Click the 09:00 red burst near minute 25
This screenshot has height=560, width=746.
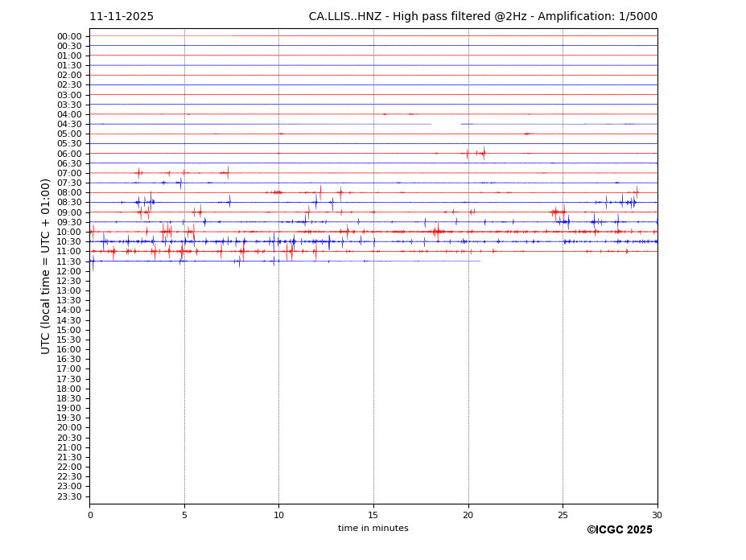point(557,212)
